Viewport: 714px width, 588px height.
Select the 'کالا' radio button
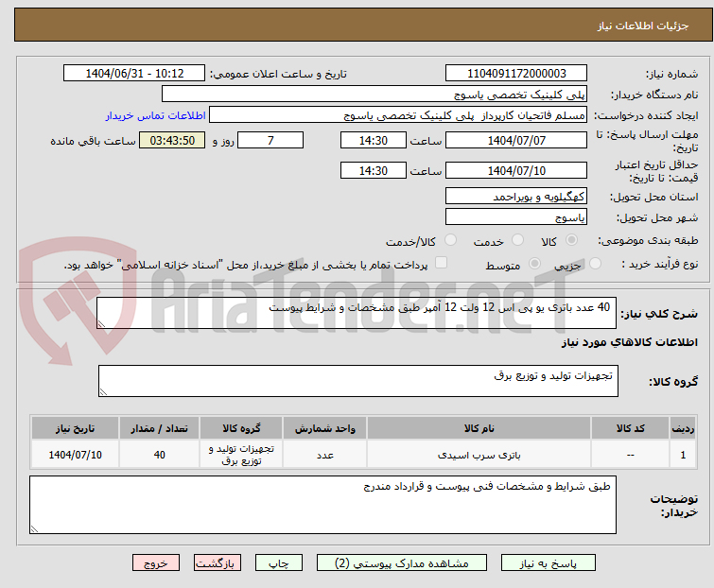tap(571, 240)
